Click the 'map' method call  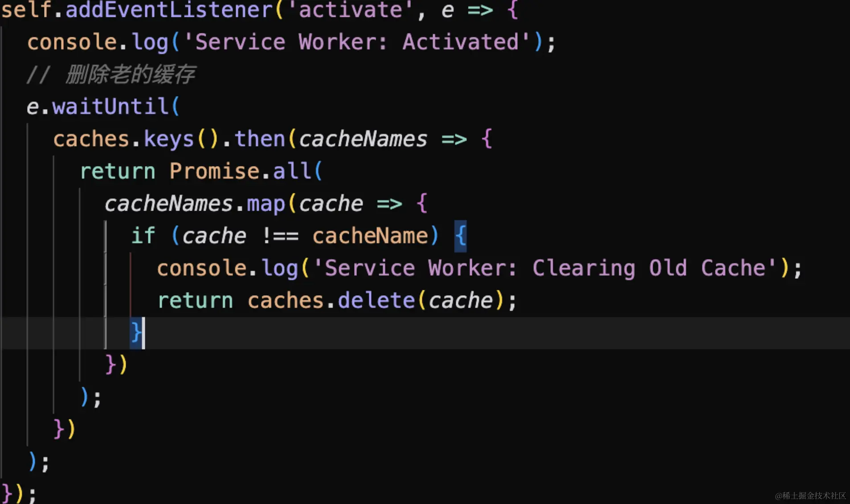coord(266,204)
